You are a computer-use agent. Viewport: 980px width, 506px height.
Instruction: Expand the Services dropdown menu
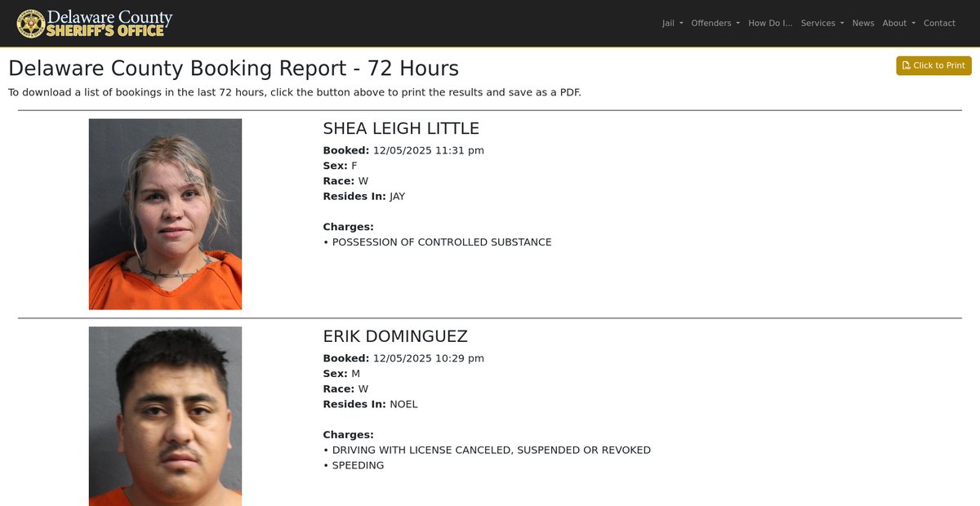coord(822,23)
